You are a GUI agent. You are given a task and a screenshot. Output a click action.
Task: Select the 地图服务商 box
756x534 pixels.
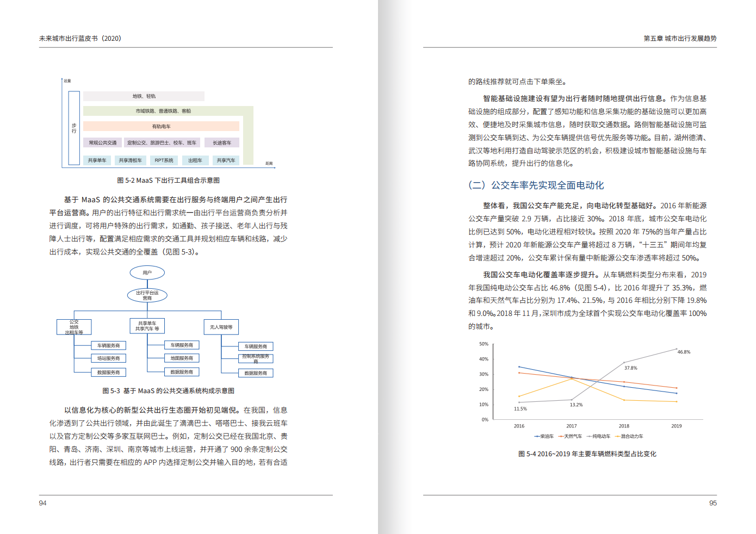182,358
